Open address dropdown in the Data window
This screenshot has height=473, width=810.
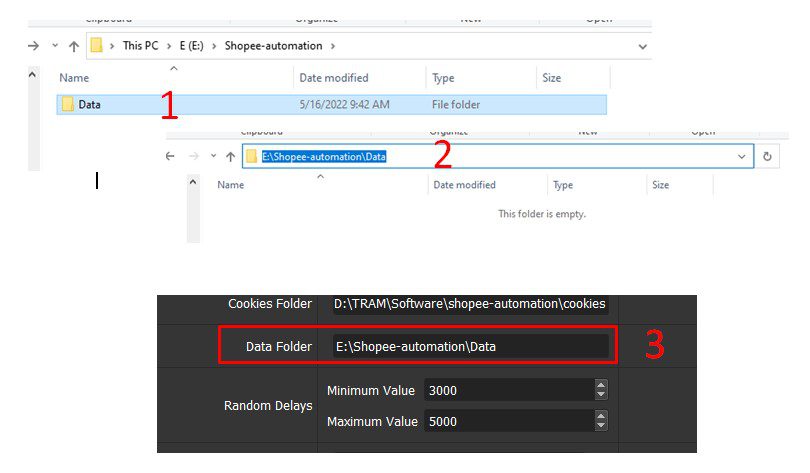click(x=742, y=156)
